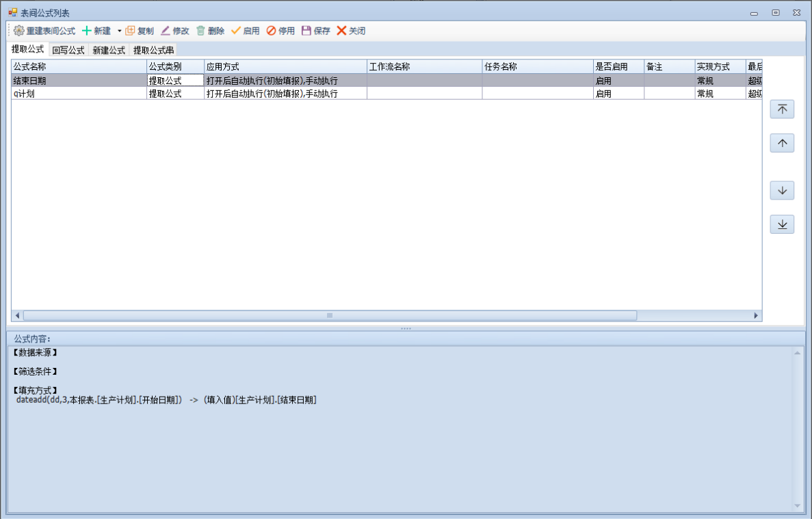Viewport: 812px width, 519px height.
Task: Move selected formula up one row
Action: [782, 143]
